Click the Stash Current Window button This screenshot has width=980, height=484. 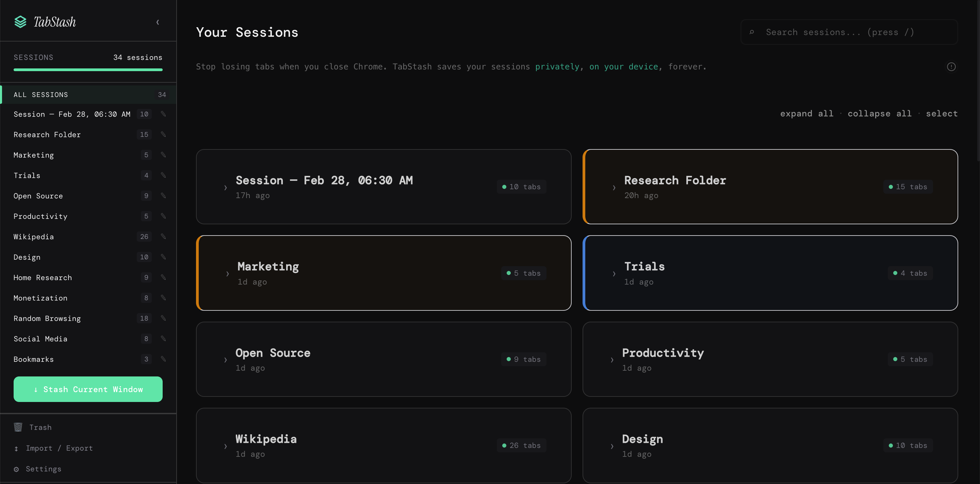click(x=88, y=389)
